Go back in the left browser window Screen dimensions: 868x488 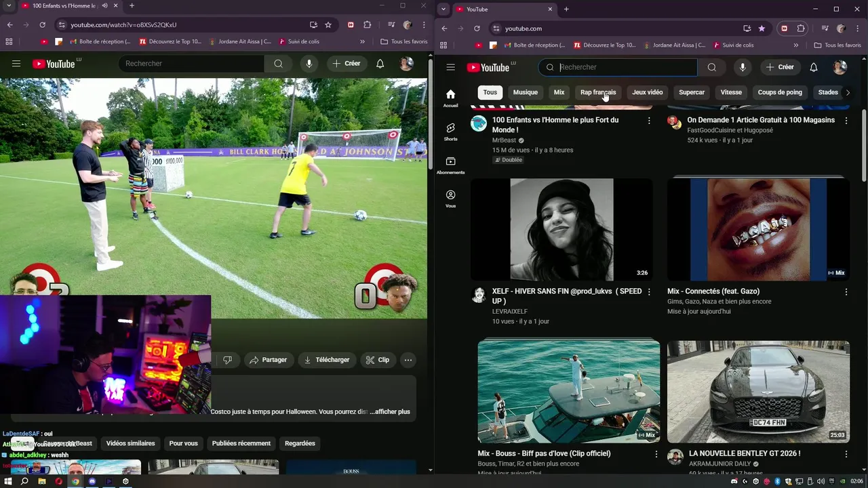(x=9, y=24)
